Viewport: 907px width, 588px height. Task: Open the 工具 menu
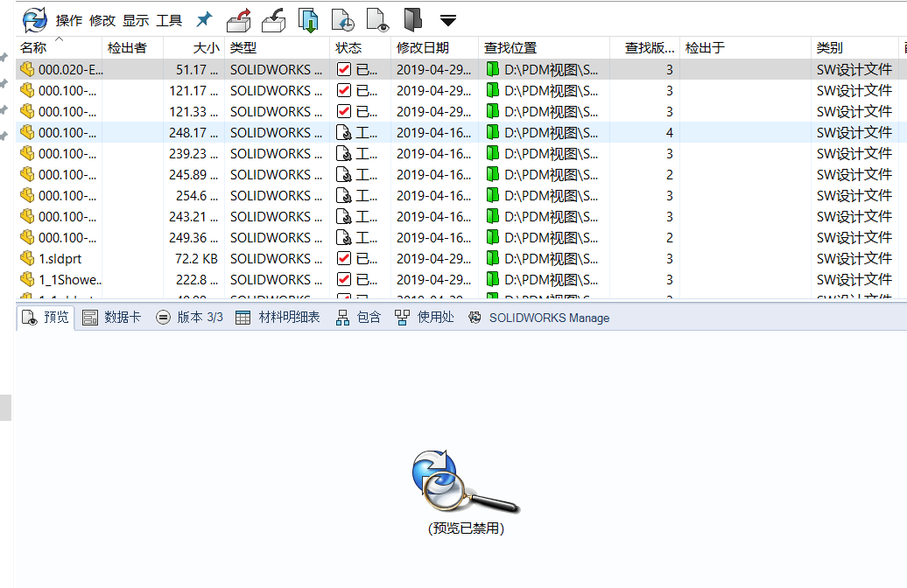[169, 20]
